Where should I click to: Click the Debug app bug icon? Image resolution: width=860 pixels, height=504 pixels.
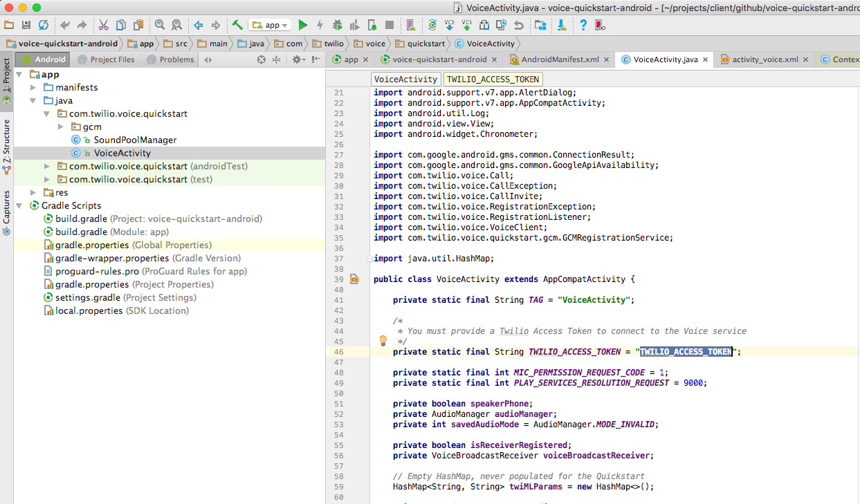[x=337, y=25]
